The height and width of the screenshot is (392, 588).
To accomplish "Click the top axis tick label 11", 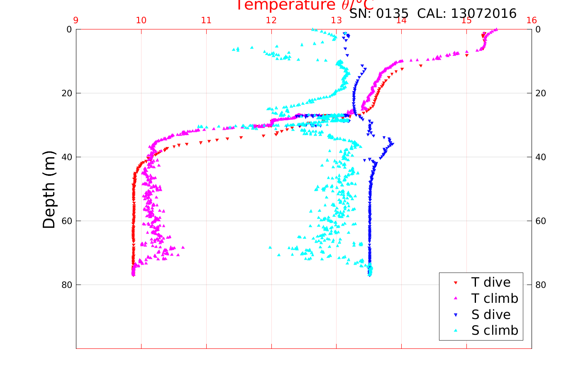I will point(206,20).
